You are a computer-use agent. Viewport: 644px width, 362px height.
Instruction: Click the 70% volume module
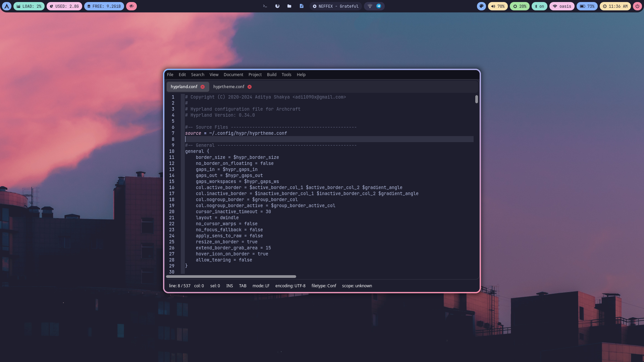(498, 6)
